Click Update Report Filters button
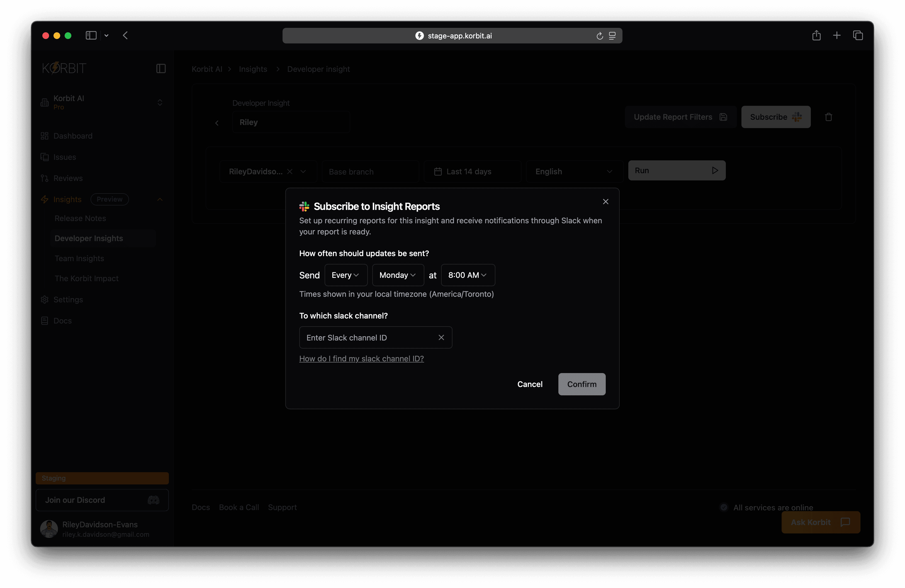This screenshot has height=588, width=905. [x=680, y=117]
